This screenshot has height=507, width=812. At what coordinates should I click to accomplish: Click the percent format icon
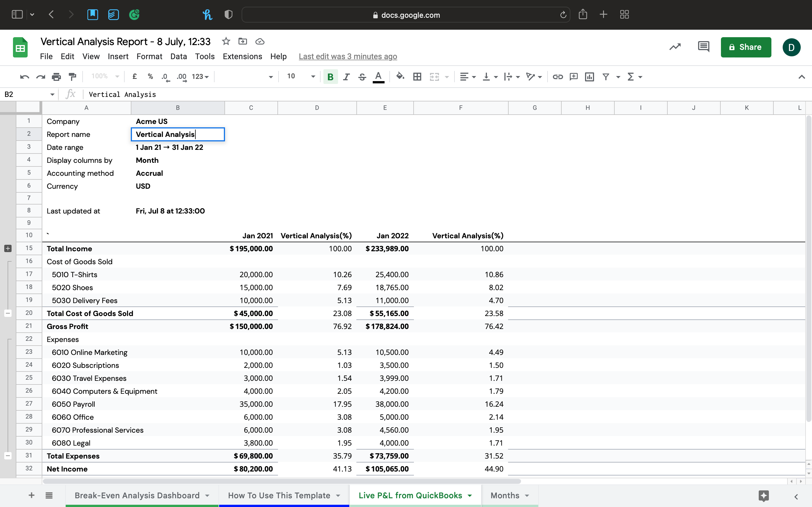pos(150,76)
